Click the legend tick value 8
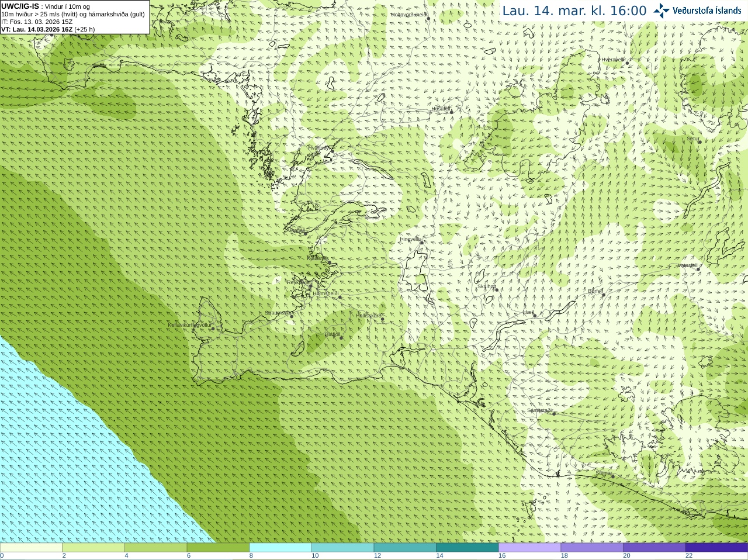The height and width of the screenshot is (560, 748). (251, 556)
